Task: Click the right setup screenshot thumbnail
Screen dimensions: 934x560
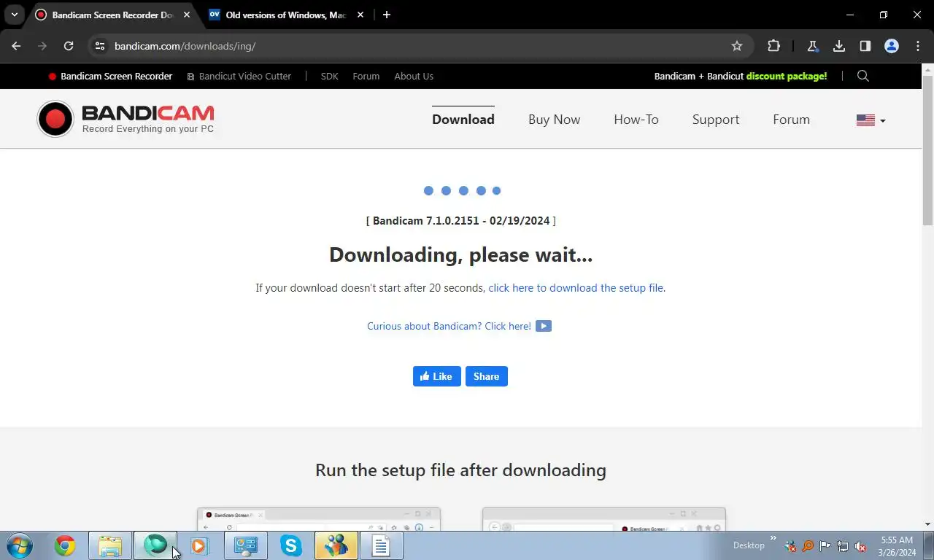Action: (604, 519)
